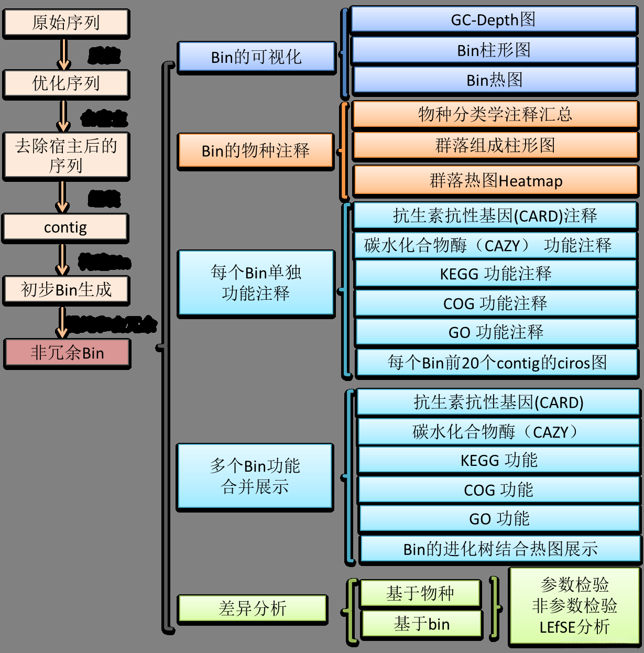Select the red 非冗余Bin box
Viewport: 644px width, 653px height.
click(x=67, y=353)
